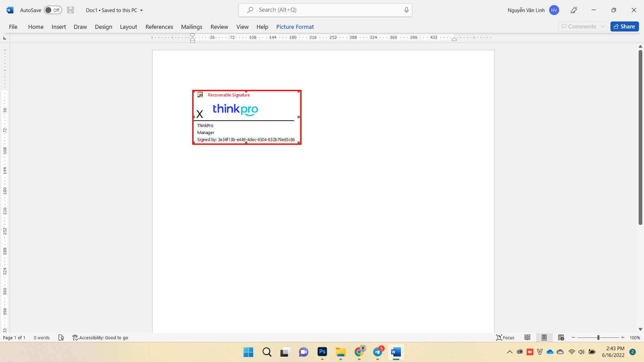Screen dimensions: 644x362
Task: Open the Windows Start menu
Action: (248, 352)
